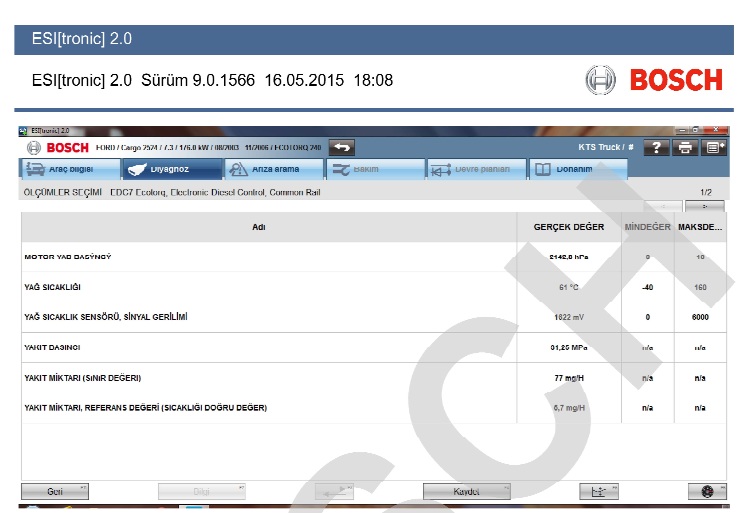Click the car icon on Araç bilgisi tab
745x513 pixels.
tap(35, 169)
